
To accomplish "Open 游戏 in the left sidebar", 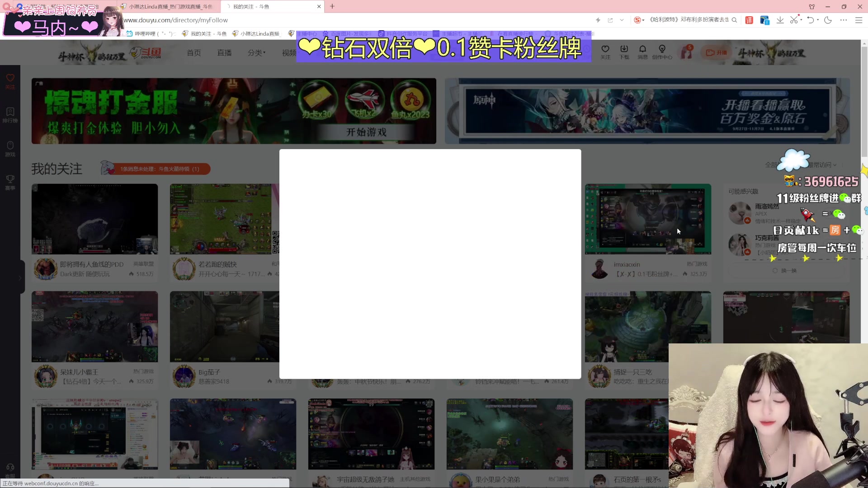I will tap(10, 149).
